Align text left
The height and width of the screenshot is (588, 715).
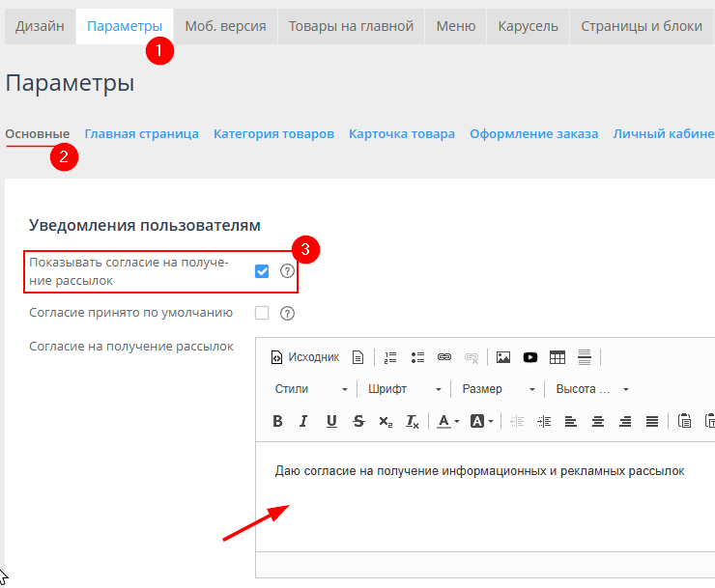(570, 421)
